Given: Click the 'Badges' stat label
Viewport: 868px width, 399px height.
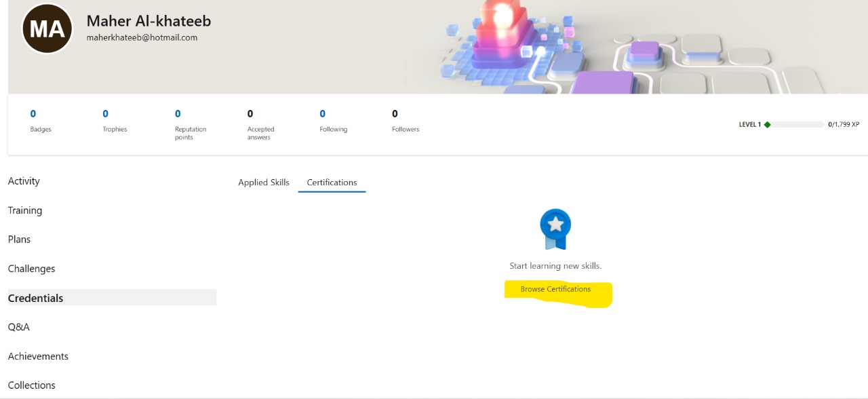Looking at the screenshot, I should point(41,130).
